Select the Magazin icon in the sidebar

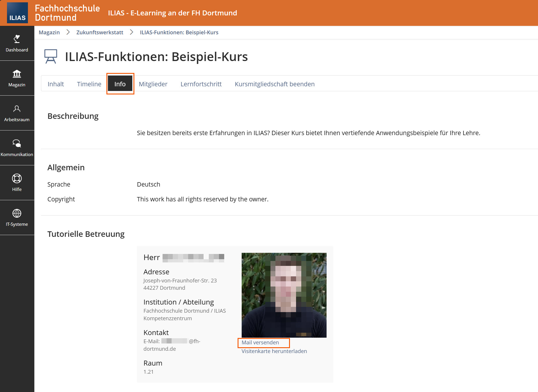17,78
